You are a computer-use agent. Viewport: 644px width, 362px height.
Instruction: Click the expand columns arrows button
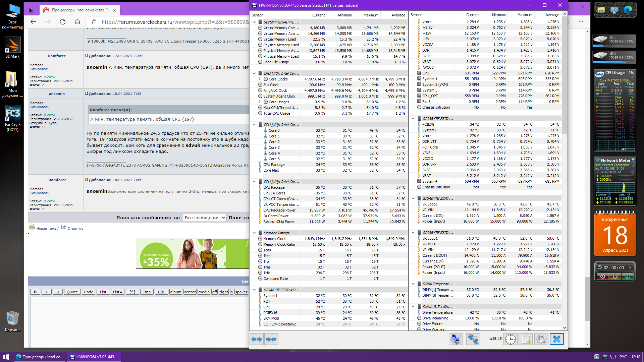tap(257, 339)
